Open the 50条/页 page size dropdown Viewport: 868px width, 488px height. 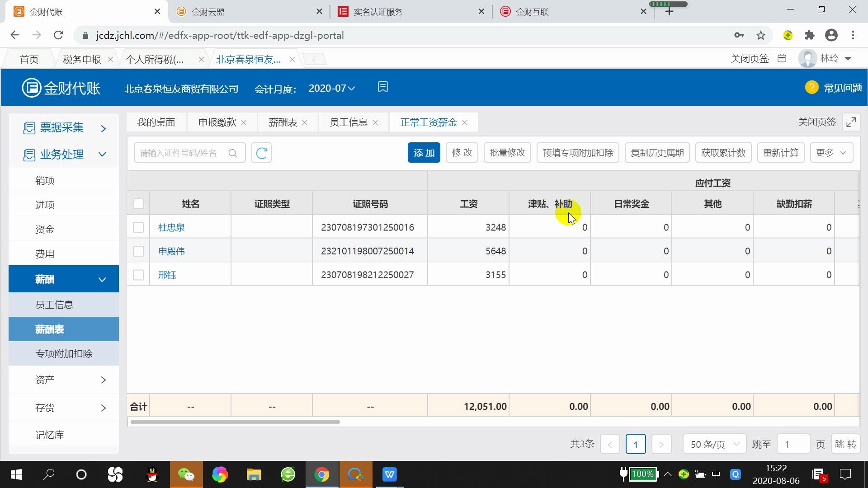pyautogui.click(x=713, y=444)
